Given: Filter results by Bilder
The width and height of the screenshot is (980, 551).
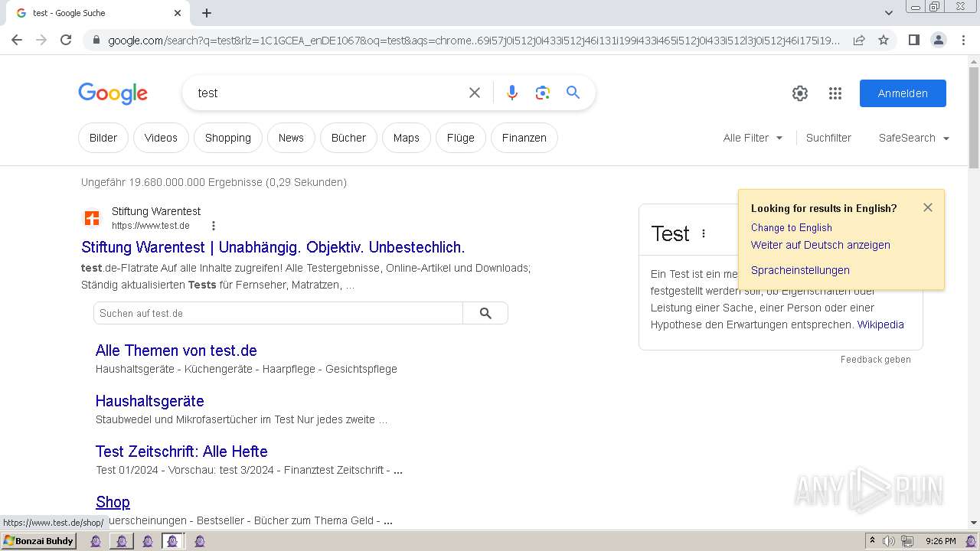Looking at the screenshot, I should pyautogui.click(x=103, y=138).
